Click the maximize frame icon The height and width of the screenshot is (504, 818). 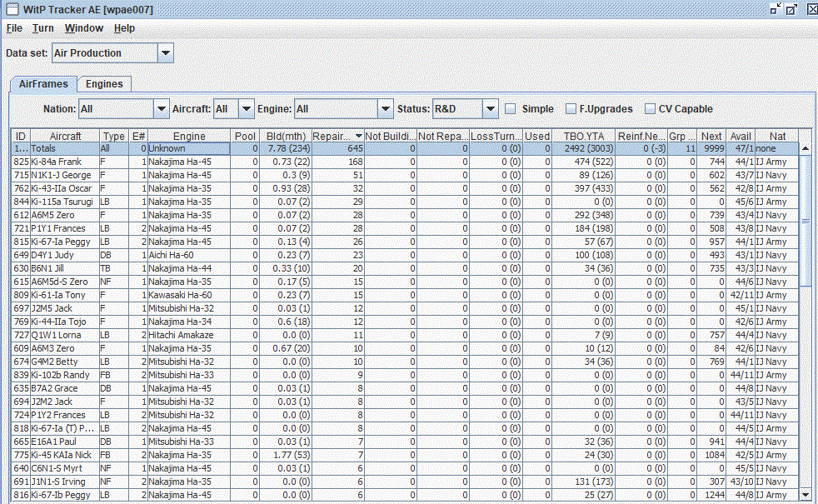point(791,9)
